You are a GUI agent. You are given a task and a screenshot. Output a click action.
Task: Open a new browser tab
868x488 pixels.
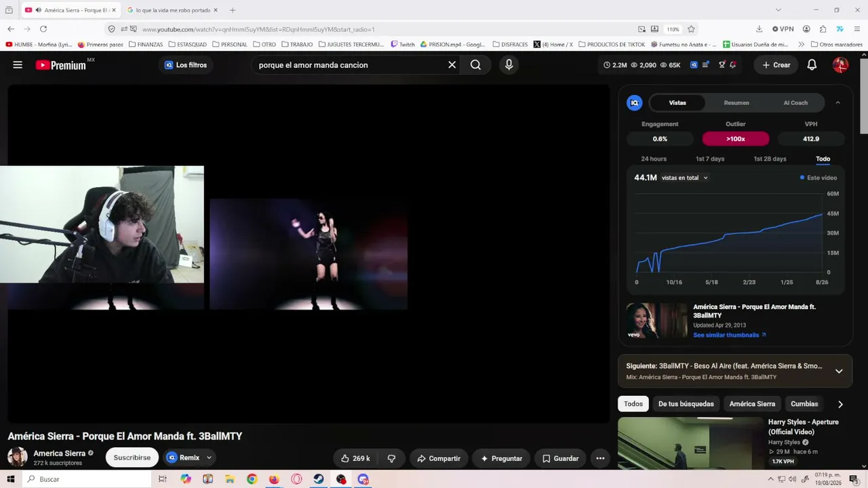pyautogui.click(x=233, y=10)
